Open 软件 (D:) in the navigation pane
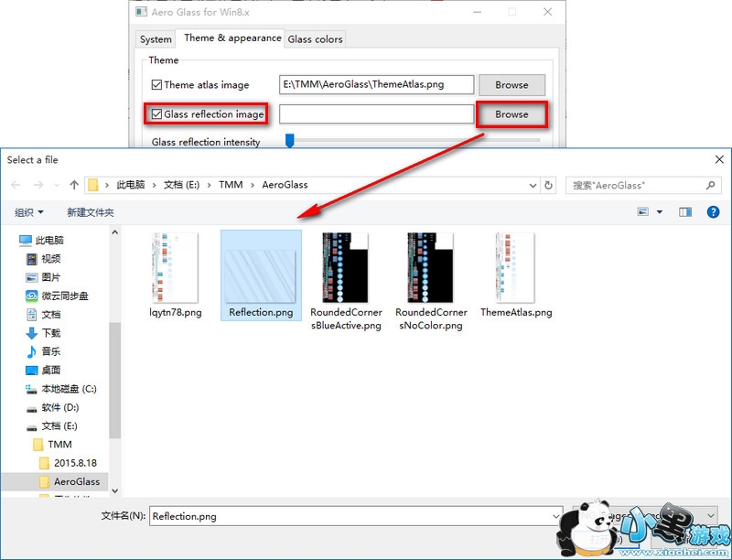 coord(52,407)
